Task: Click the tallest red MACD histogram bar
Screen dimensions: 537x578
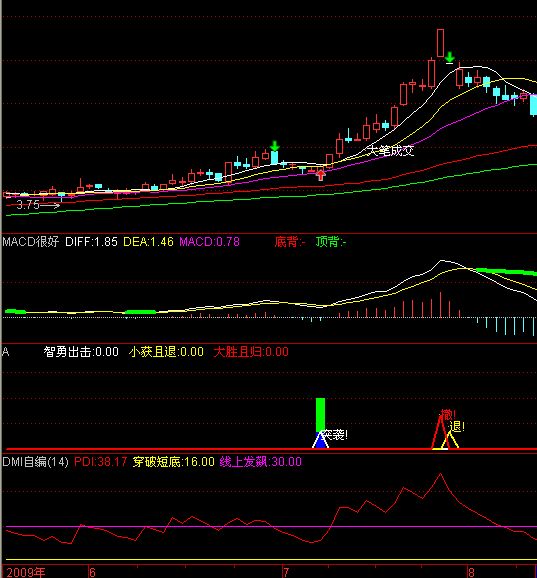Action: coord(440,304)
